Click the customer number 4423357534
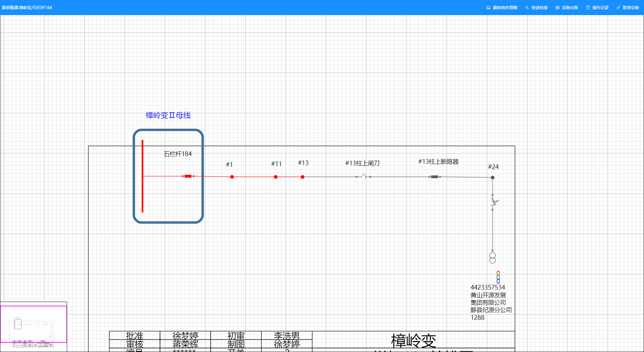This screenshot has height=352, width=644. coord(488,287)
